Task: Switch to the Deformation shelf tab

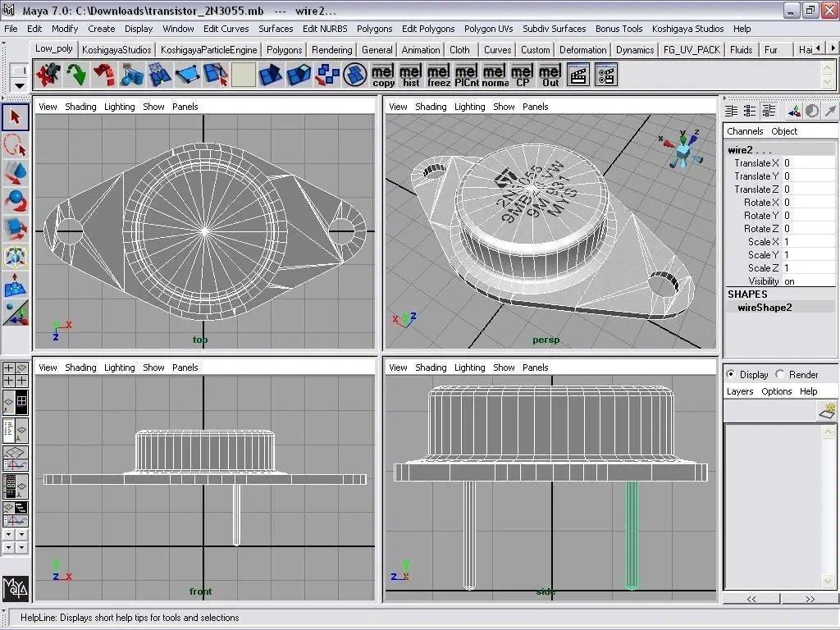Action: pos(583,50)
